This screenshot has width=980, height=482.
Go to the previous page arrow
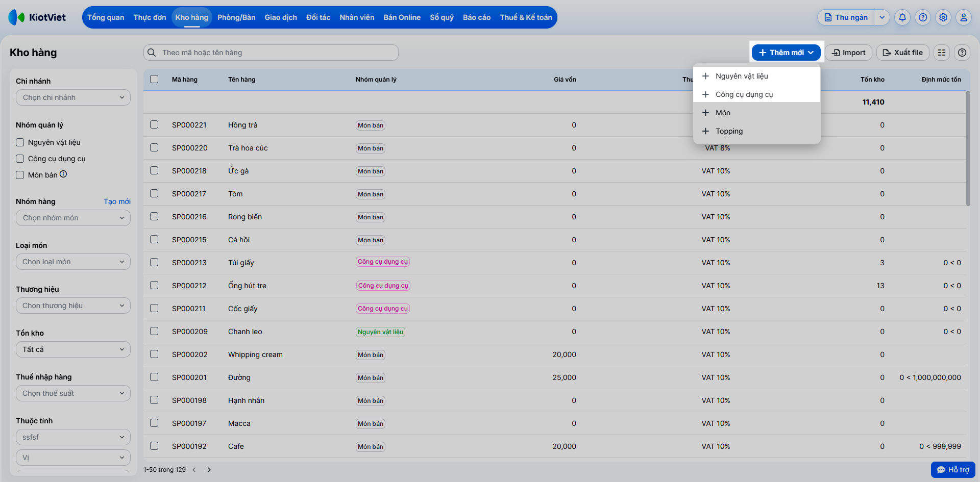194,470
